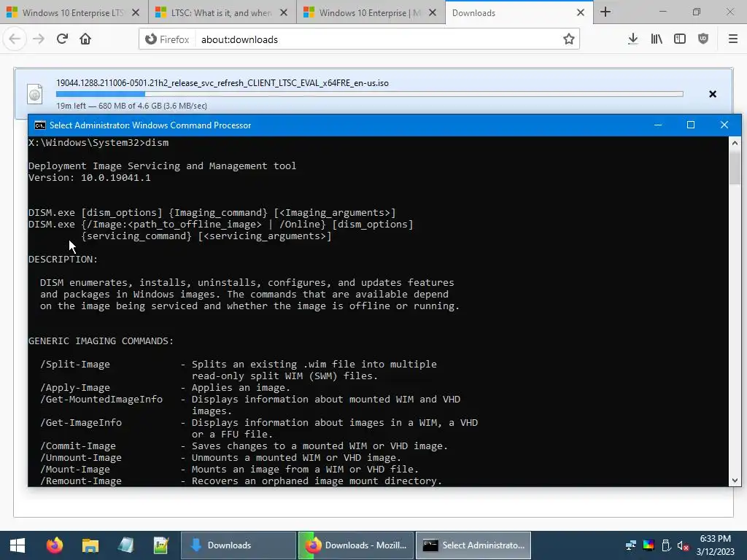Click the download progress bar
The height and width of the screenshot is (560, 747).
(370, 94)
